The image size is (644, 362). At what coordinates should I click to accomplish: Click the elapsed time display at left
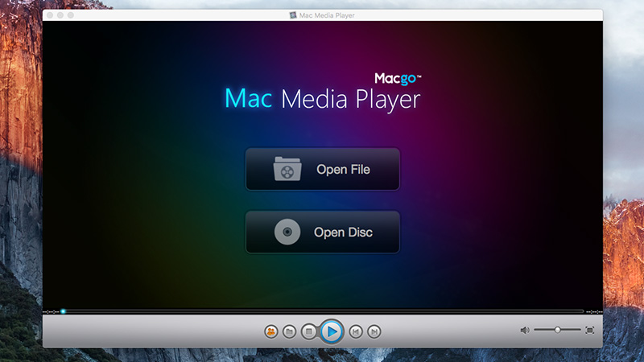click(x=50, y=311)
